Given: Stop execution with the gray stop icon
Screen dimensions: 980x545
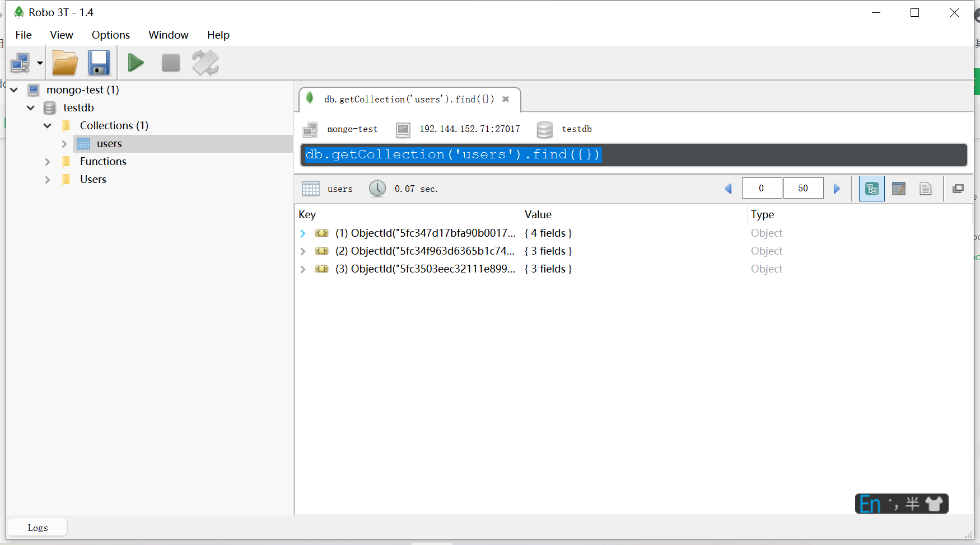Looking at the screenshot, I should 171,63.
